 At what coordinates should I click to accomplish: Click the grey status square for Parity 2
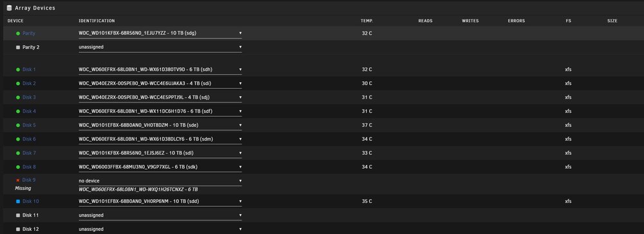(x=17, y=47)
